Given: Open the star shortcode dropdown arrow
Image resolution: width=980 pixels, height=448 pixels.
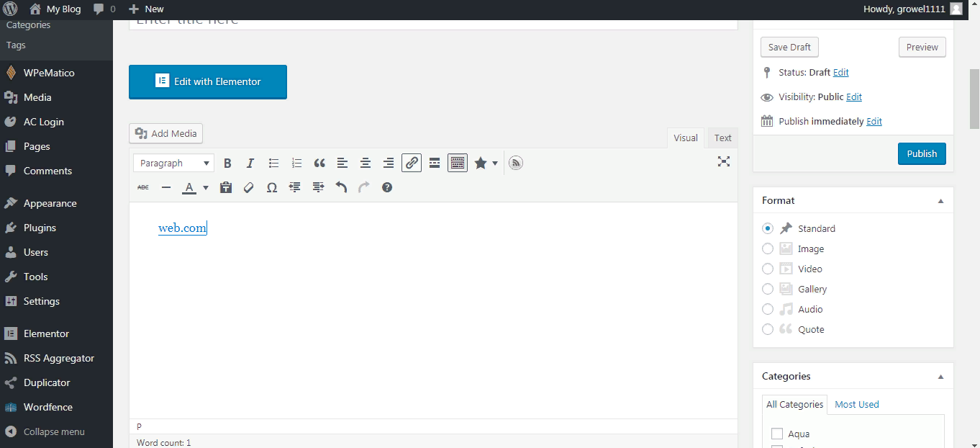Looking at the screenshot, I should point(495,163).
